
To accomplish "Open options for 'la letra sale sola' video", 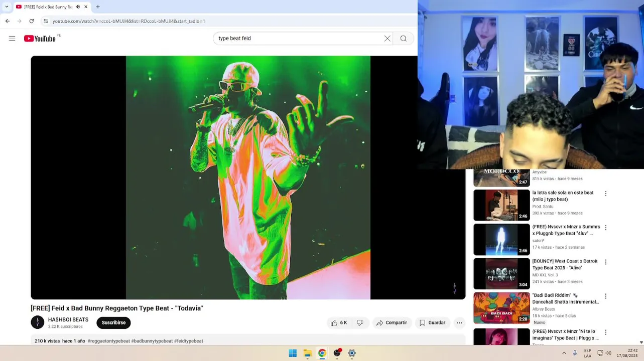I will tap(606, 194).
